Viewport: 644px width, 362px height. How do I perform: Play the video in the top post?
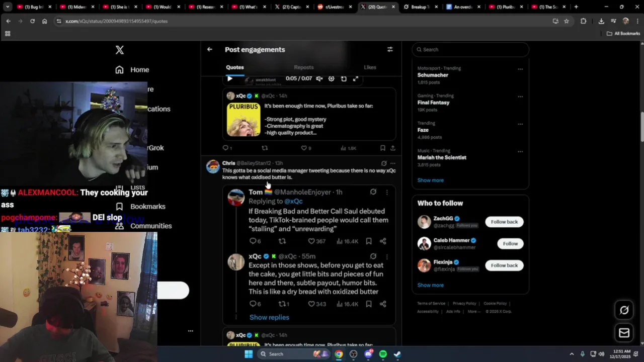click(230, 78)
